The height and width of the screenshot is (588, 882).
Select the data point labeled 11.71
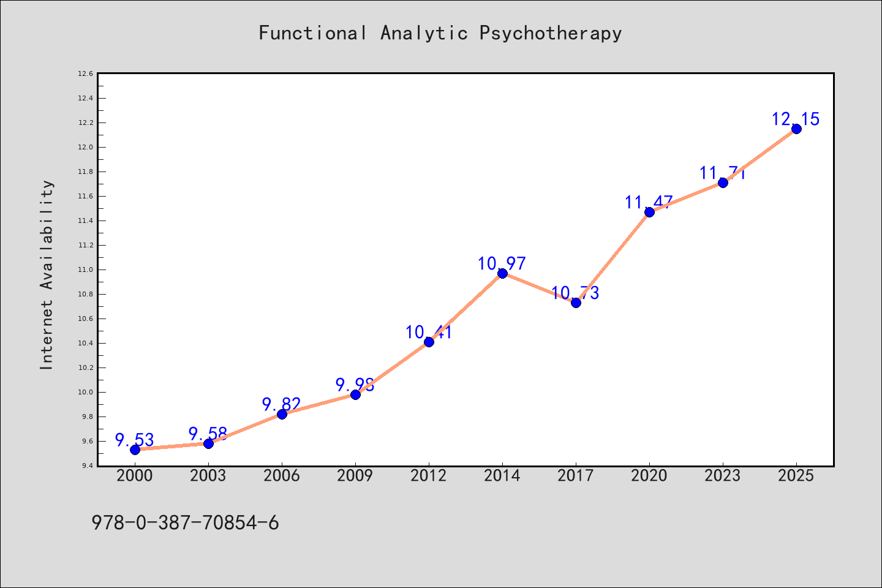point(723,183)
